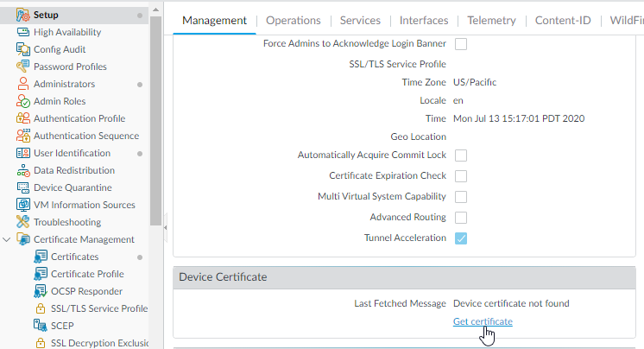Disable the Tunnel Acceleration checkbox

(x=461, y=238)
